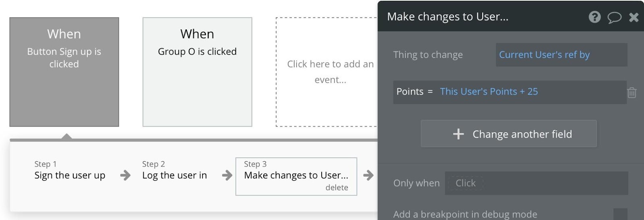Image resolution: width=644 pixels, height=220 pixels.
Task: Click here to add an event box
Action: coord(326,72)
